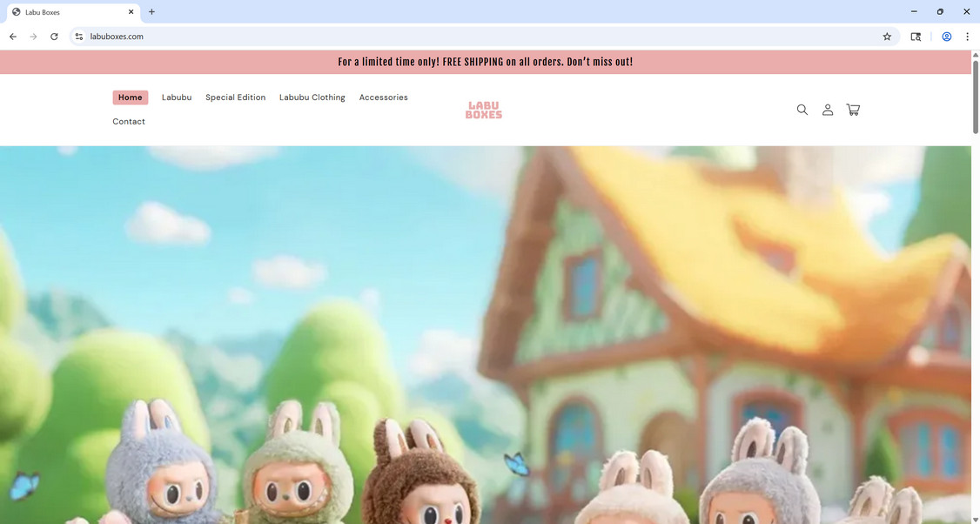Open Chrome profile avatar icon
980x524 pixels.
947,37
